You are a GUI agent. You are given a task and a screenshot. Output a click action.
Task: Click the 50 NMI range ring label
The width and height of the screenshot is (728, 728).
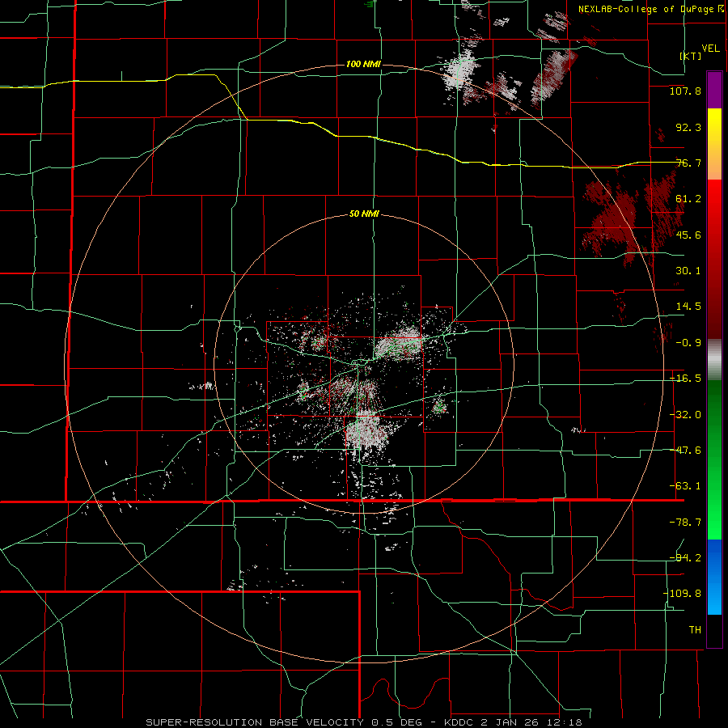point(364,214)
